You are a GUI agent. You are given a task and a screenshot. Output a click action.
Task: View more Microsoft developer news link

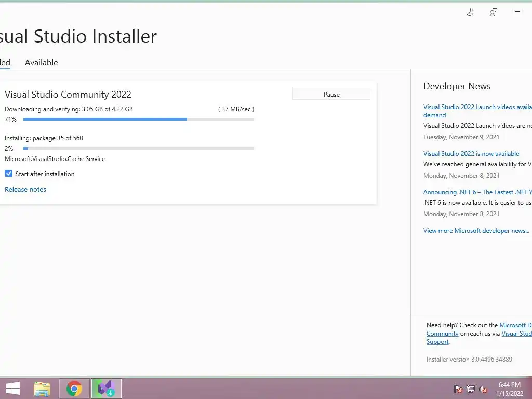[476, 230]
